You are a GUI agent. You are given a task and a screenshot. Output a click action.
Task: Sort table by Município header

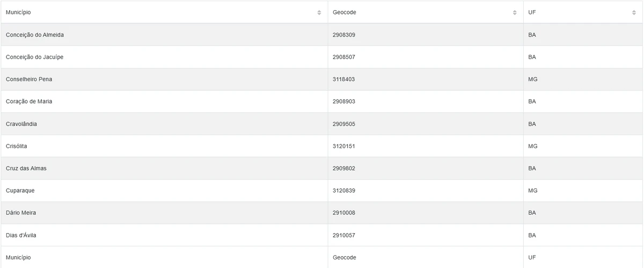[19, 12]
